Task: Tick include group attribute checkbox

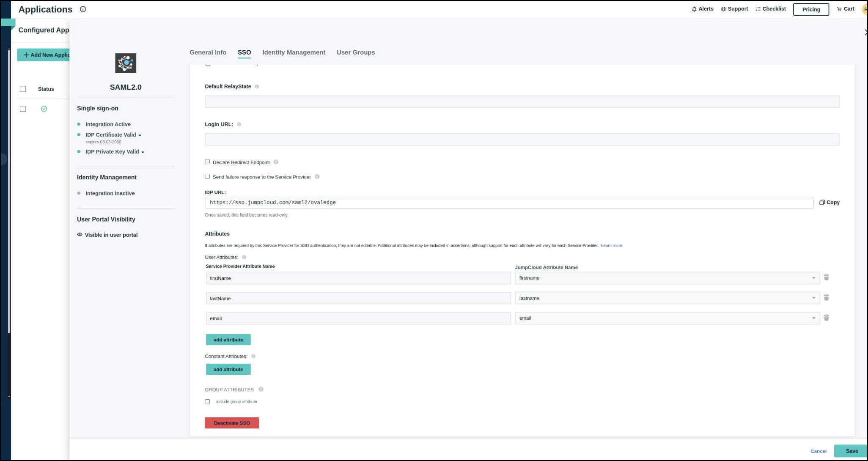Action: pyautogui.click(x=207, y=402)
